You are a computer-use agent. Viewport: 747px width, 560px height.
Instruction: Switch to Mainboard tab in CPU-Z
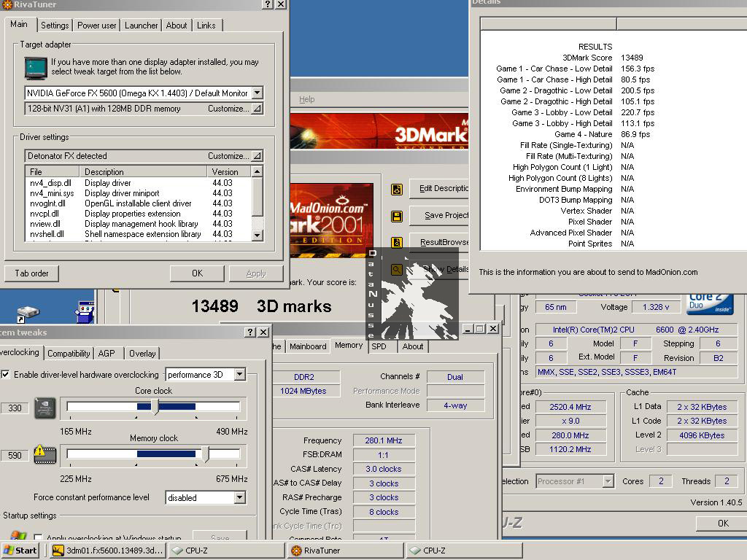308,346
